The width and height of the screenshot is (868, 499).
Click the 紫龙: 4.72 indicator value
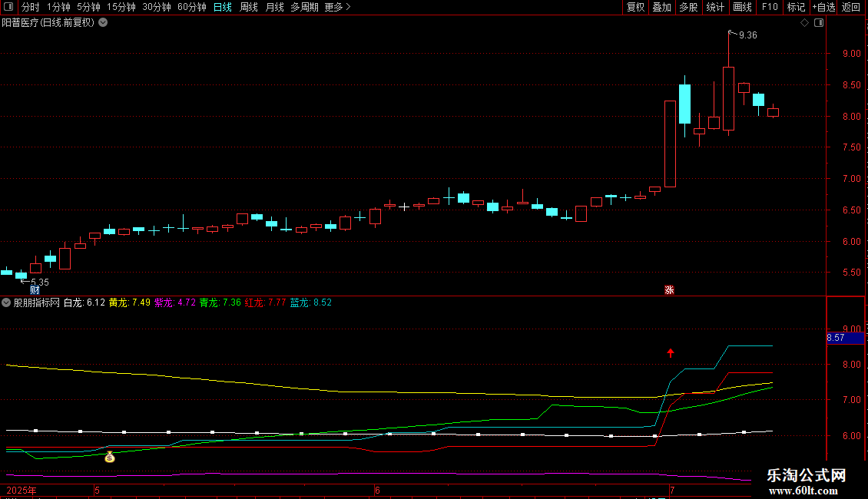[175, 302]
